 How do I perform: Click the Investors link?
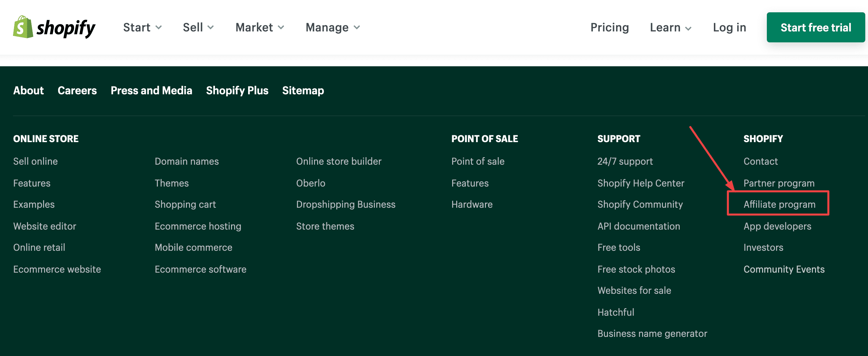763,247
